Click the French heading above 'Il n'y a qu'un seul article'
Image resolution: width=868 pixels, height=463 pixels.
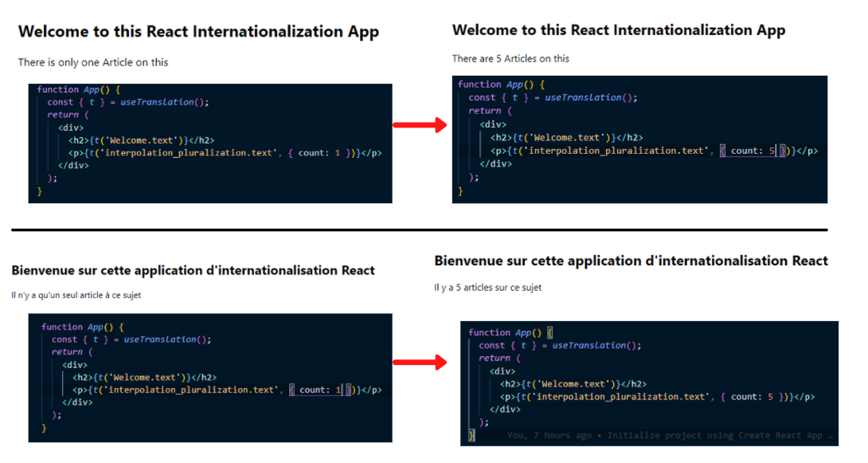click(193, 270)
